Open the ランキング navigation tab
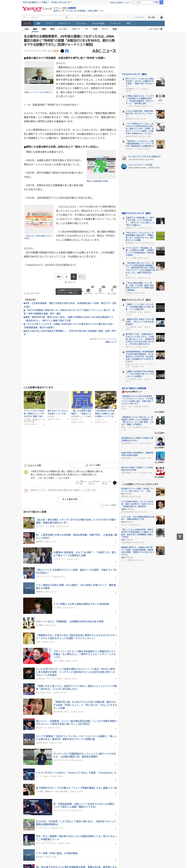 click(115, 24)
